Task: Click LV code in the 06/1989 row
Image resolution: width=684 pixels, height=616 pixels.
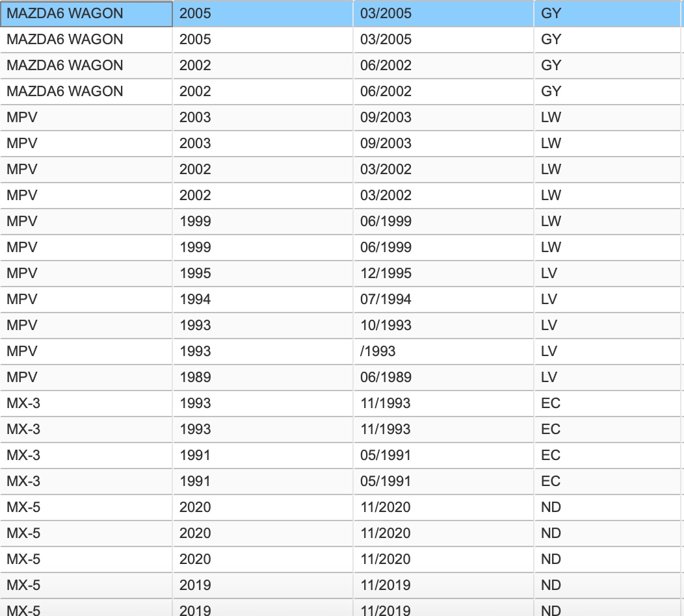Action: click(x=607, y=378)
